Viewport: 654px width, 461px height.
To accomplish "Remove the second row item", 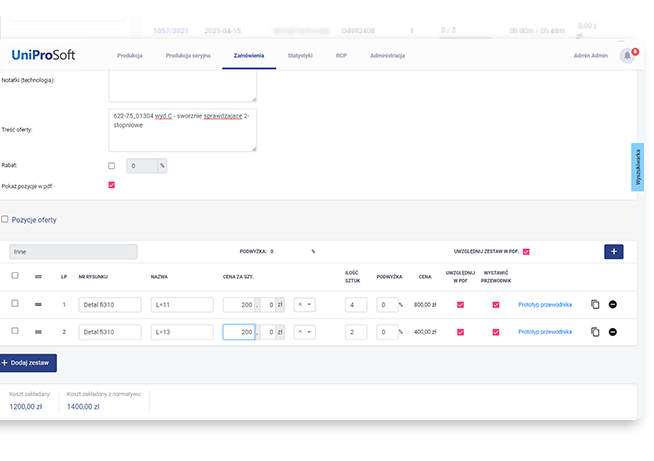I will click(x=612, y=332).
